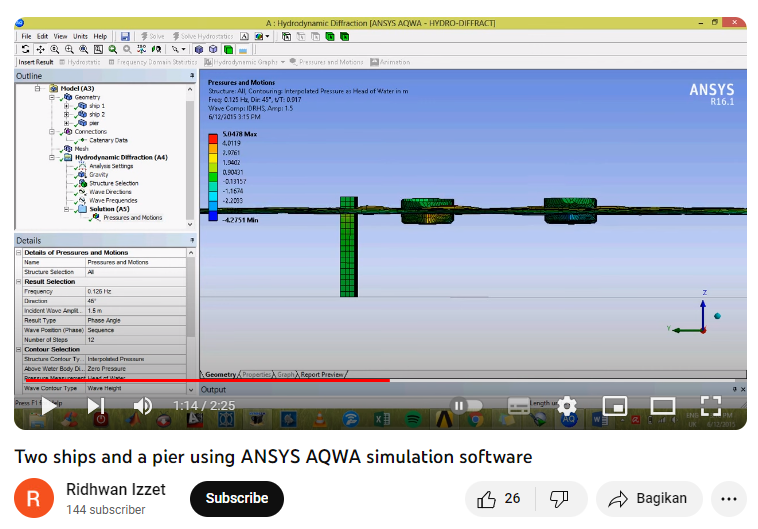
Task: Click the Spotify icon in taskbar
Action: (412, 419)
